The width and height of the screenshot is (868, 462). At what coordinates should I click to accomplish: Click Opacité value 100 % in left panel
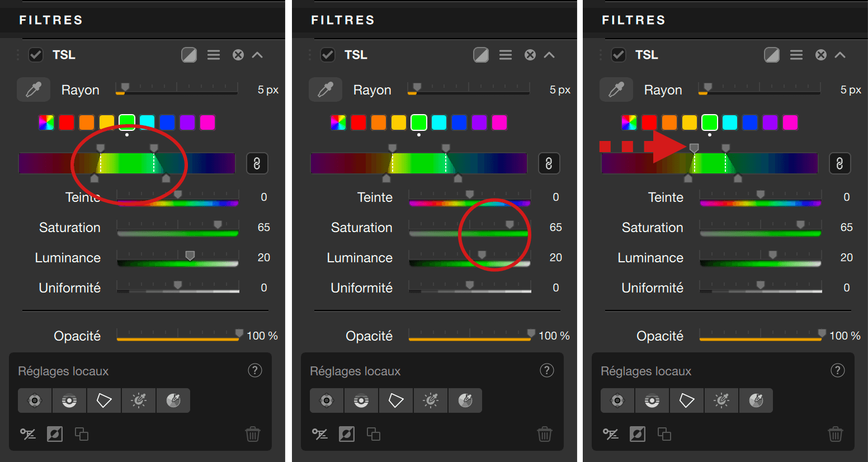coord(262,336)
